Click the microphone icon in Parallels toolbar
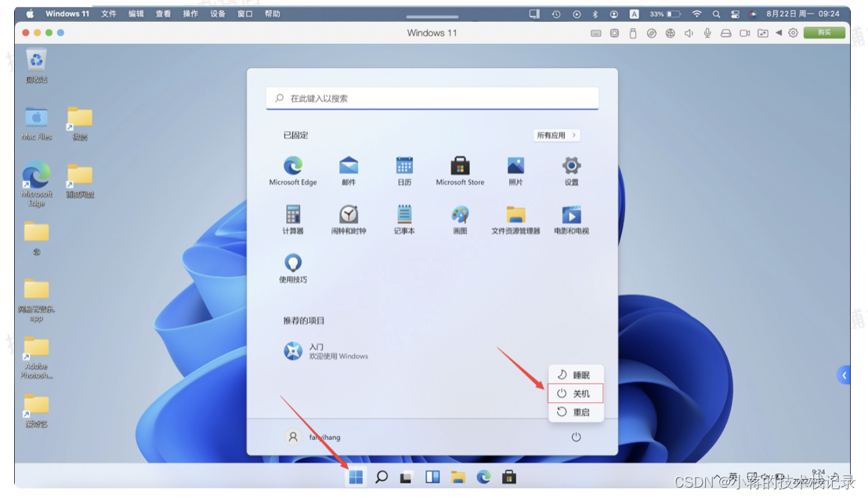Screen dimensions: 868x497 click(x=707, y=33)
